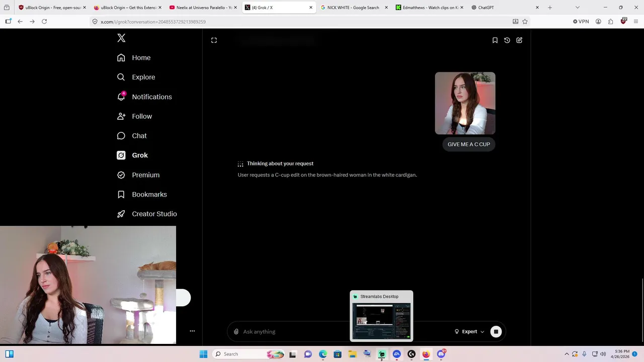
Task: Open the tab list dropdown
Action: pyautogui.click(x=578, y=8)
